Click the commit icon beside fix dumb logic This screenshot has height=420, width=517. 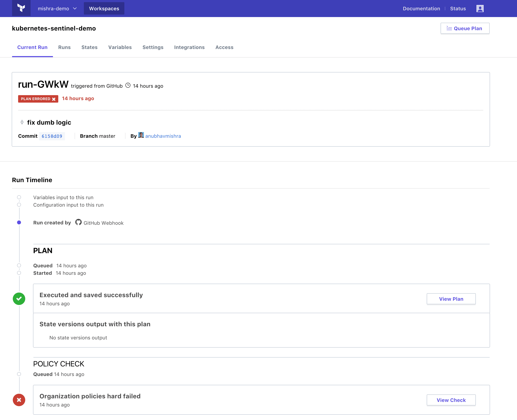click(22, 122)
